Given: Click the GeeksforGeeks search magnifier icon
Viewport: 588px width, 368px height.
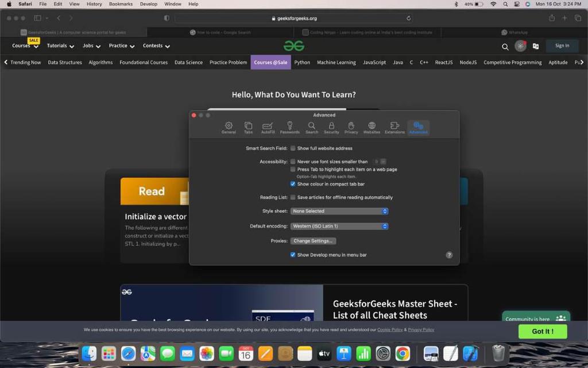Looking at the screenshot, I should click(505, 47).
